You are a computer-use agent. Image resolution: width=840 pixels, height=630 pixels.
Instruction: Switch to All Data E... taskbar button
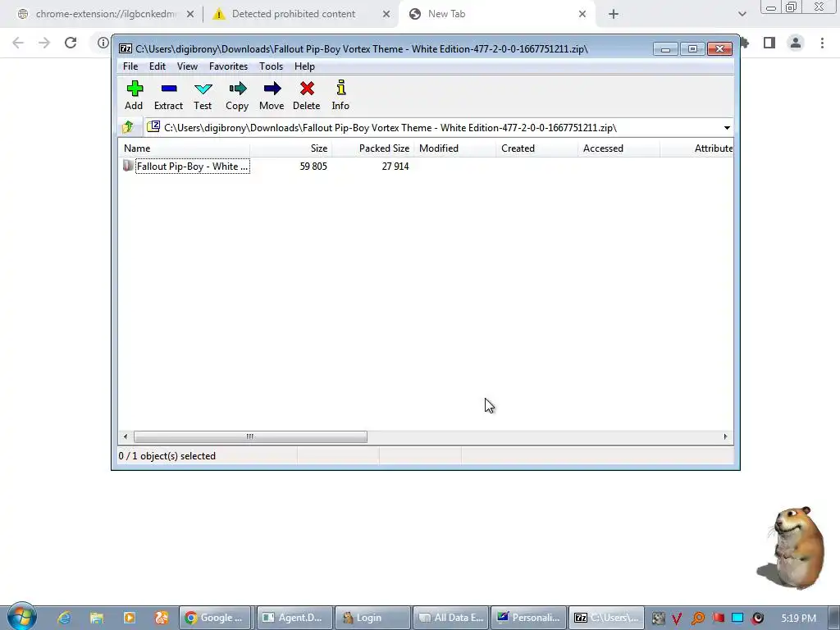pos(450,618)
